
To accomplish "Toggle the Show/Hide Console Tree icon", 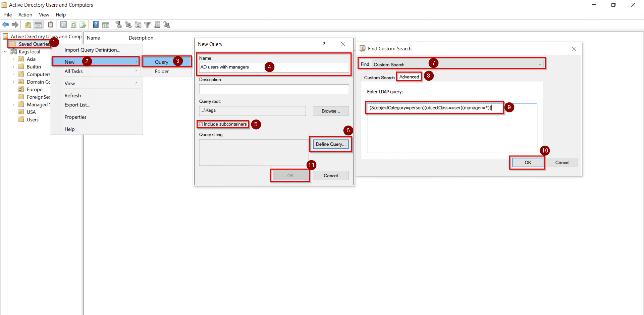I will [38, 25].
